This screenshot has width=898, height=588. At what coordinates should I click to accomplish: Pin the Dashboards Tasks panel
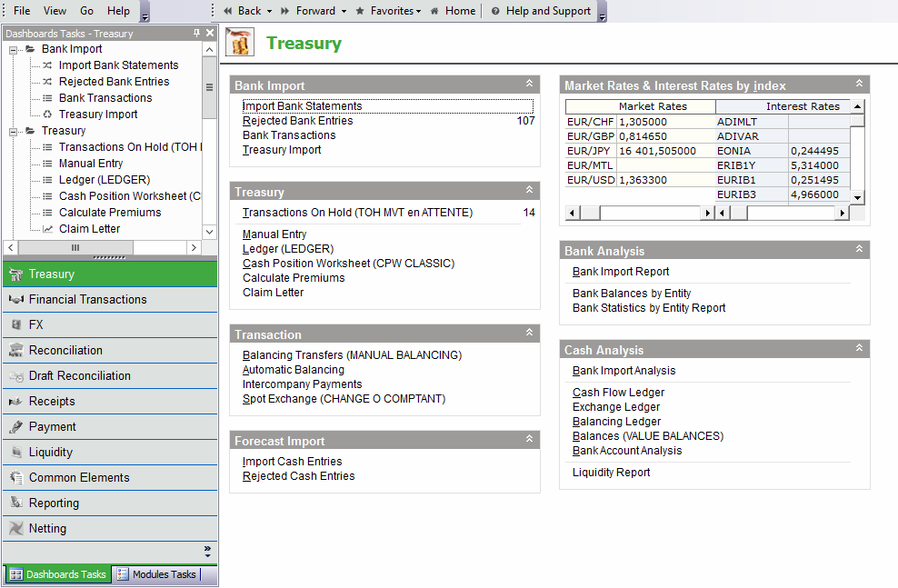[x=197, y=34]
